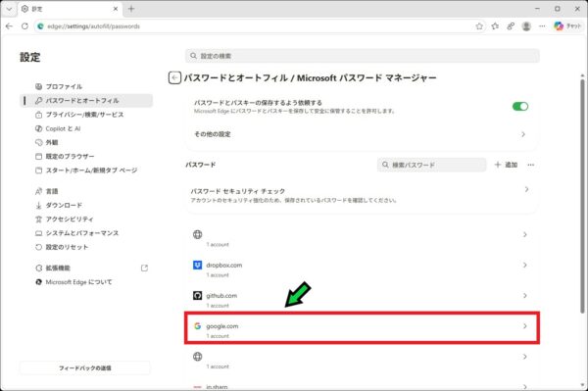Toggle password and passkey save offer switch
The height and width of the screenshot is (391, 588).
pos(520,107)
